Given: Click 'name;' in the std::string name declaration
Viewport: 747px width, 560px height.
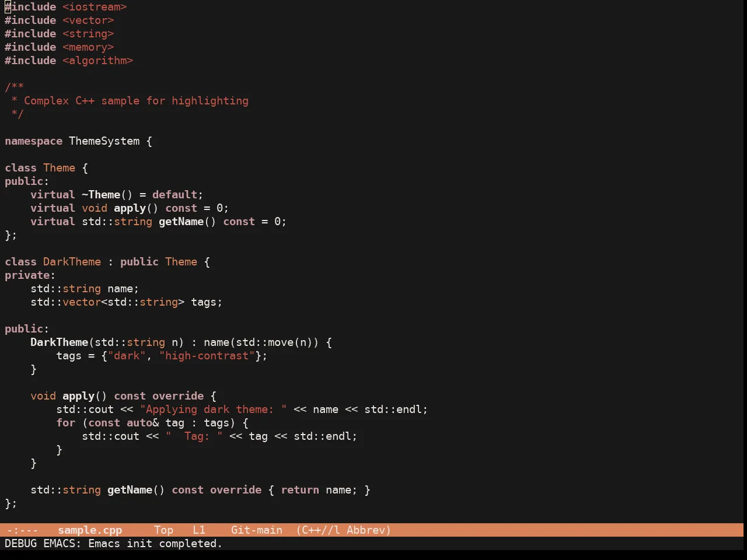Looking at the screenshot, I should point(124,289).
